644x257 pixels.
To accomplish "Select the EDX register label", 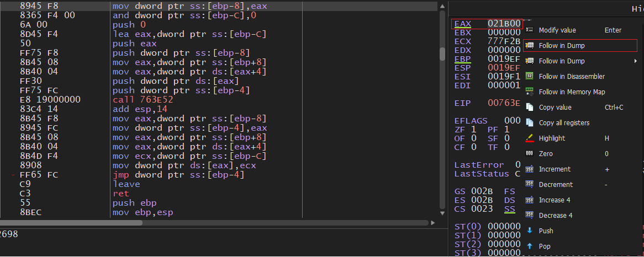I will 462,50.
